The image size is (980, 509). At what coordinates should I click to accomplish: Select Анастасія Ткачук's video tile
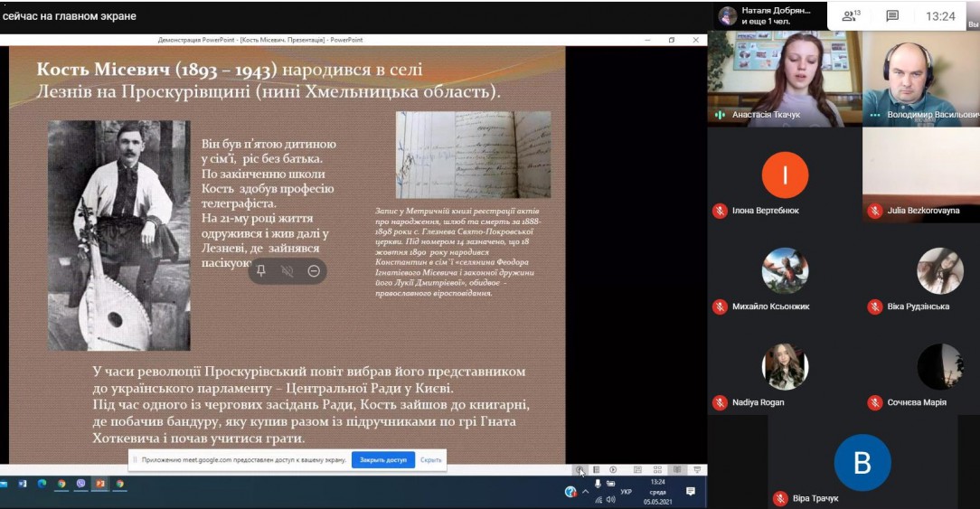[x=785, y=79]
